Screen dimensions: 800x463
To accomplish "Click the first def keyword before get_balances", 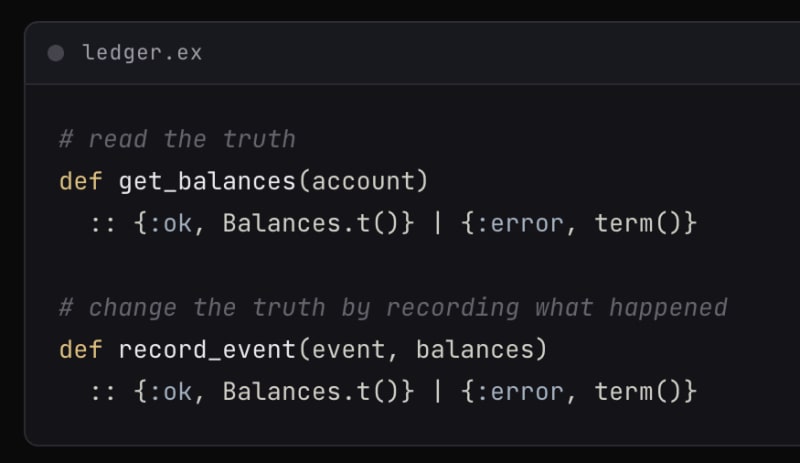I will pyautogui.click(x=81, y=181).
